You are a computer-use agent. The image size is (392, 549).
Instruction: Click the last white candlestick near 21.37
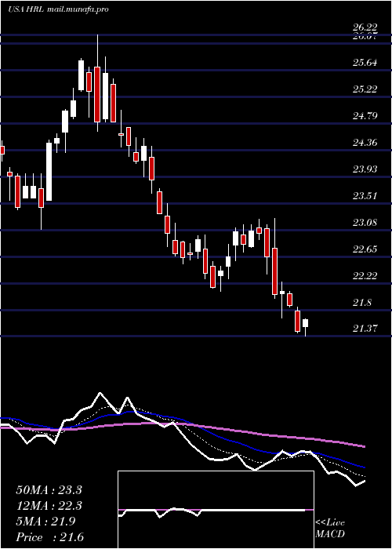pyautogui.click(x=306, y=323)
